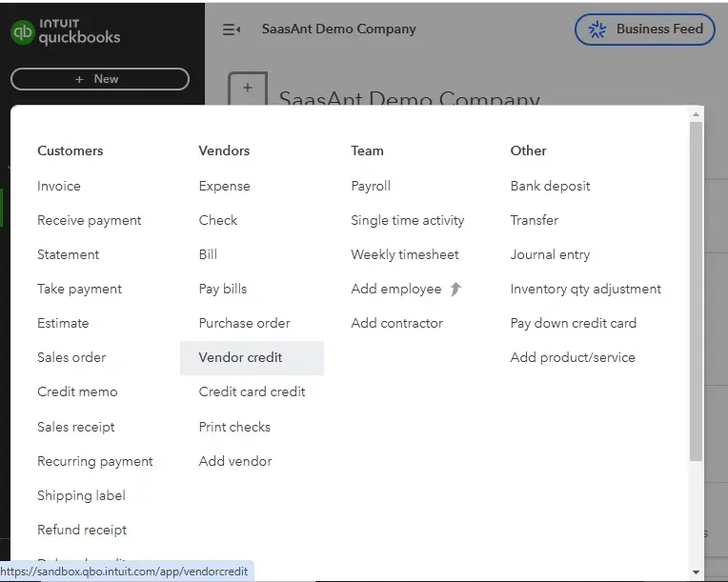Click the menu scrollbar up arrow
Image resolution: width=728 pixels, height=582 pixels.
pyautogui.click(x=696, y=114)
